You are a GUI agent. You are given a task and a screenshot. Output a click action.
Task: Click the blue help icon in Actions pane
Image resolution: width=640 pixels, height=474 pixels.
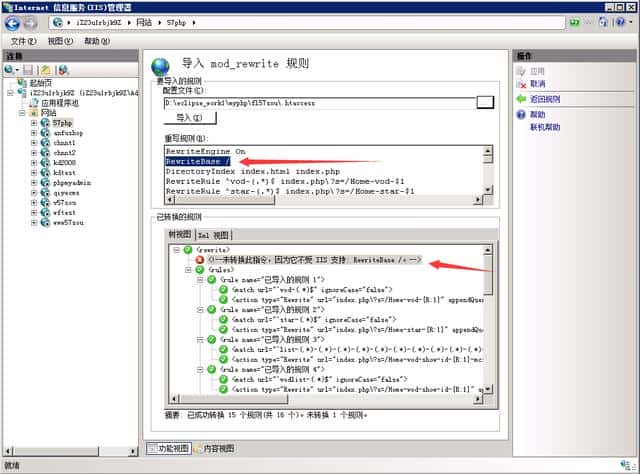(x=521, y=115)
